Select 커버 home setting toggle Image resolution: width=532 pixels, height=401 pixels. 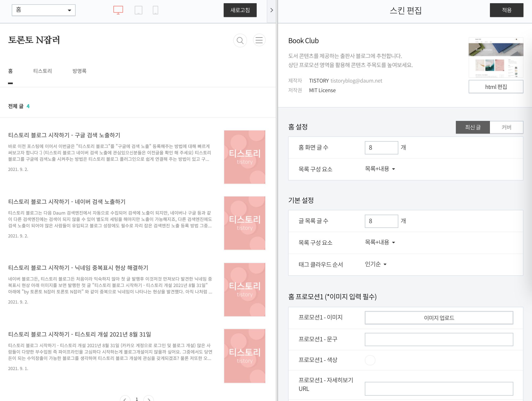506,127
